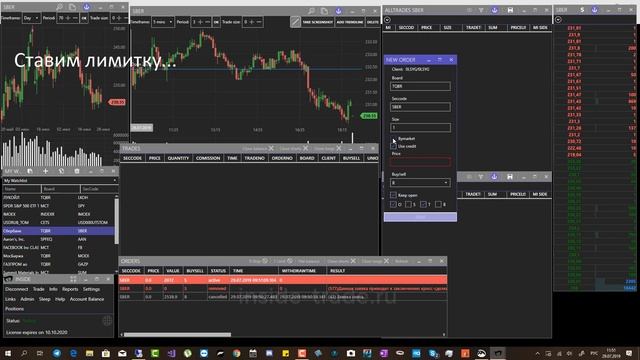Open File Explorer from the taskbar
The height and width of the screenshot is (360, 640).
pyautogui.click(x=89, y=353)
